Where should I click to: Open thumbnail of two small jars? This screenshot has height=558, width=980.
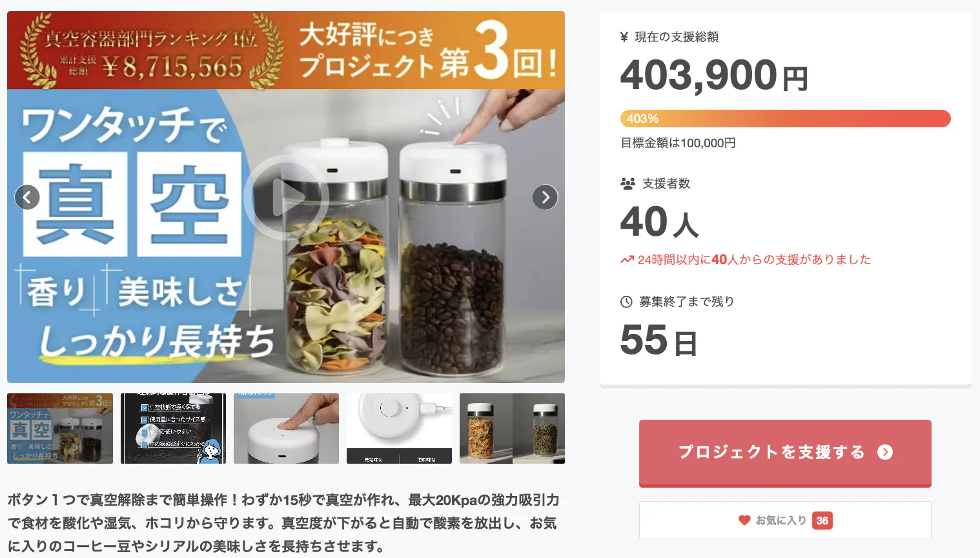[512, 428]
